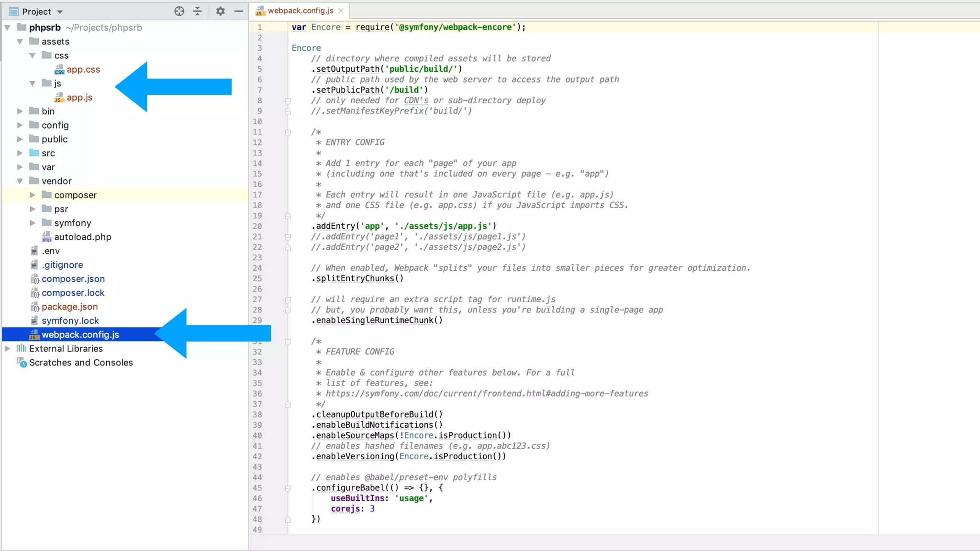The image size is (980, 551).
Task: Click Scratches and Consoles icon
Action: coord(22,363)
